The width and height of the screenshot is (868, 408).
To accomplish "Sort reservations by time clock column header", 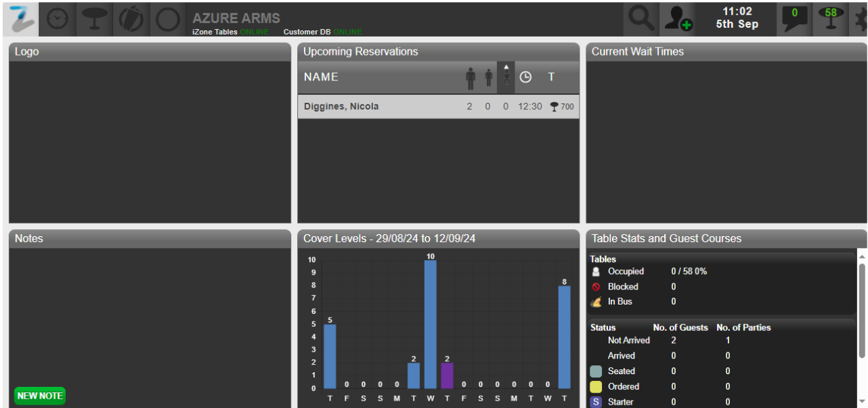I will pyautogui.click(x=525, y=78).
